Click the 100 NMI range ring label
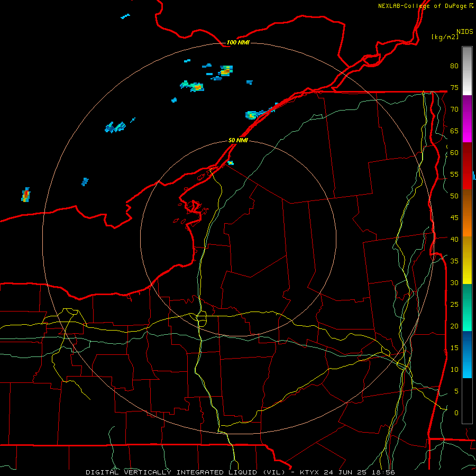This screenshot has height=476, width=476. click(238, 42)
